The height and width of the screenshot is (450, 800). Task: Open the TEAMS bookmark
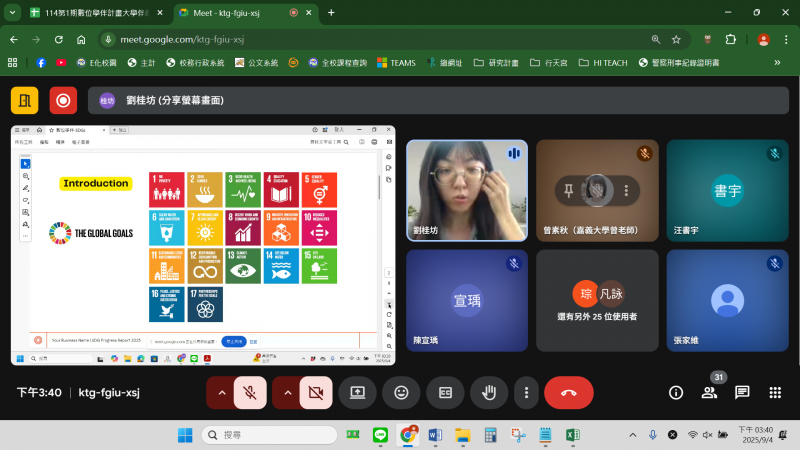[x=396, y=62]
